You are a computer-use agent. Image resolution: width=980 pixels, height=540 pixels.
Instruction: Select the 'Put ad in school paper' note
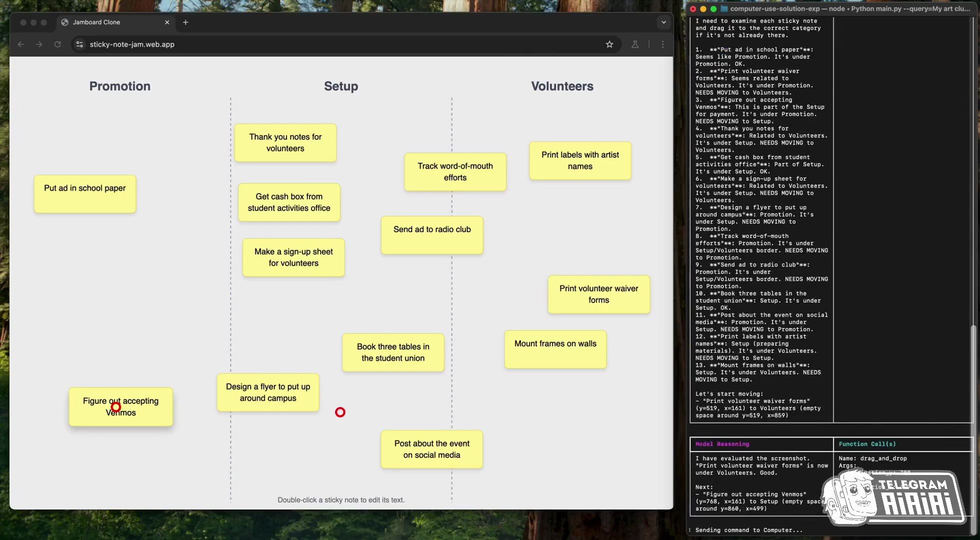(x=84, y=194)
